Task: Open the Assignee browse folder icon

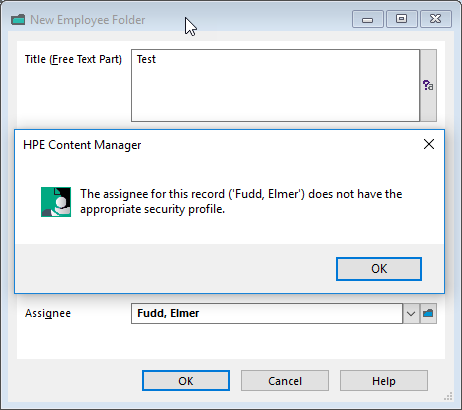Action: (428, 313)
